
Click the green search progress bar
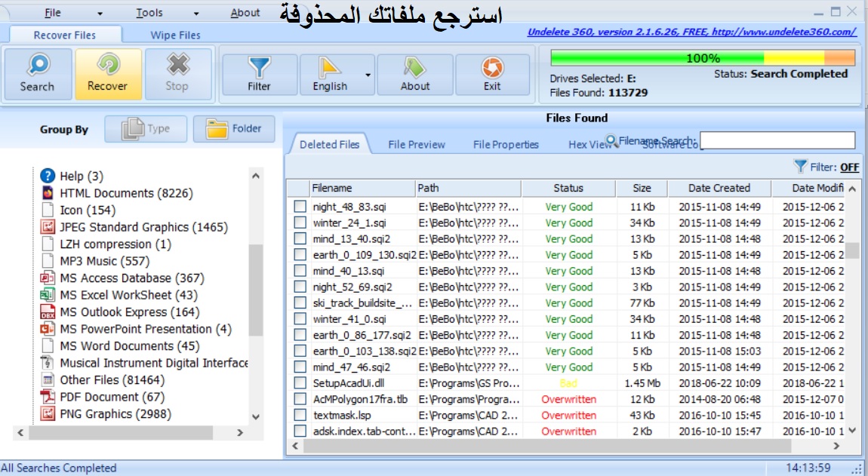coord(703,57)
